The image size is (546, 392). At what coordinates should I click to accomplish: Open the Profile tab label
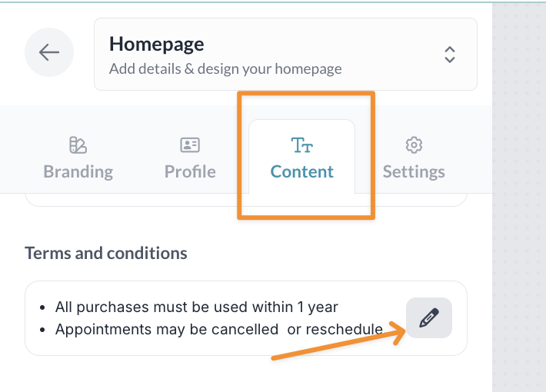[190, 171]
